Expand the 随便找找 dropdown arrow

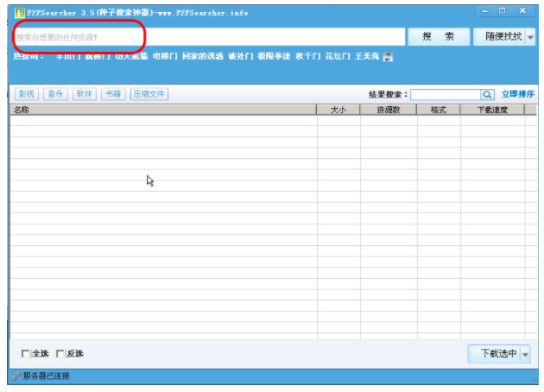click(x=530, y=37)
